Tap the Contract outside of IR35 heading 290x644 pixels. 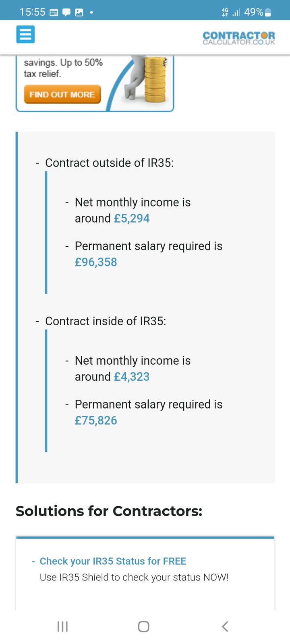coord(109,163)
